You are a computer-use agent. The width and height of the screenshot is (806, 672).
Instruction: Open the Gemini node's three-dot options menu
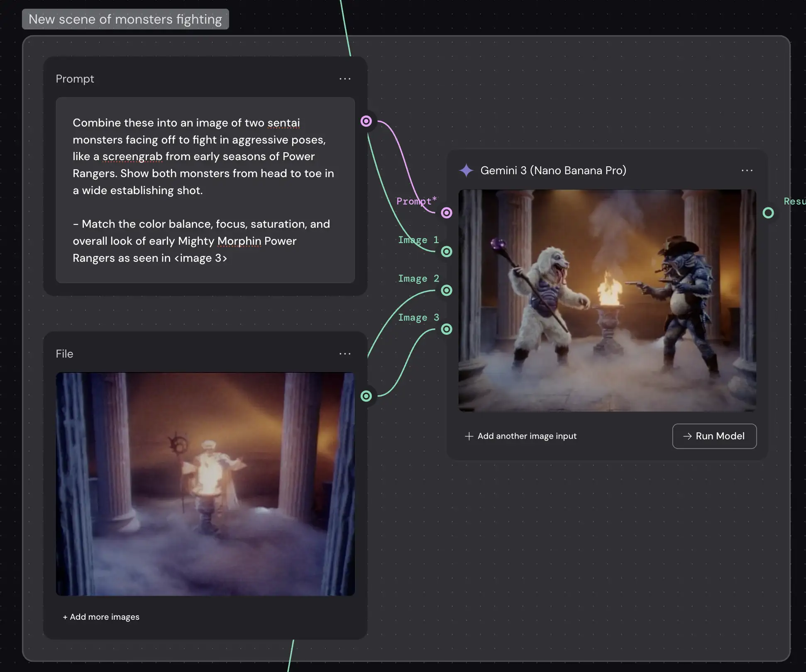(747, 170)
